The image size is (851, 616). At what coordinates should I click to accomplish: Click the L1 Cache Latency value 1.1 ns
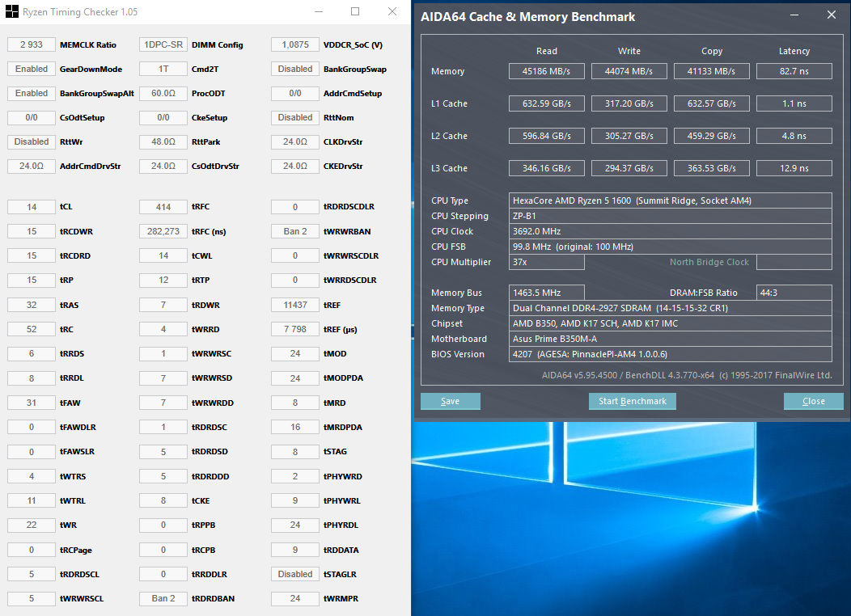coord(794,103)
